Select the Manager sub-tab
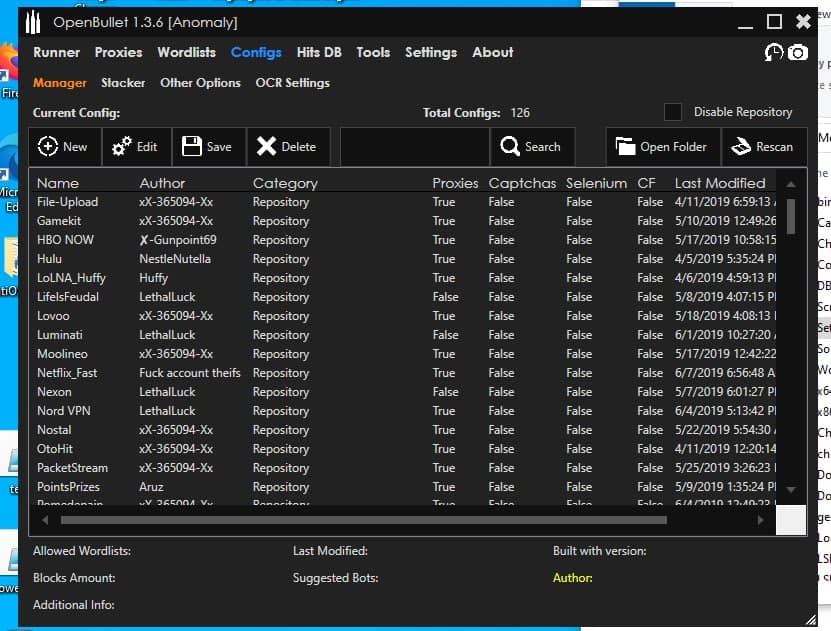 (x=60, y=83)
